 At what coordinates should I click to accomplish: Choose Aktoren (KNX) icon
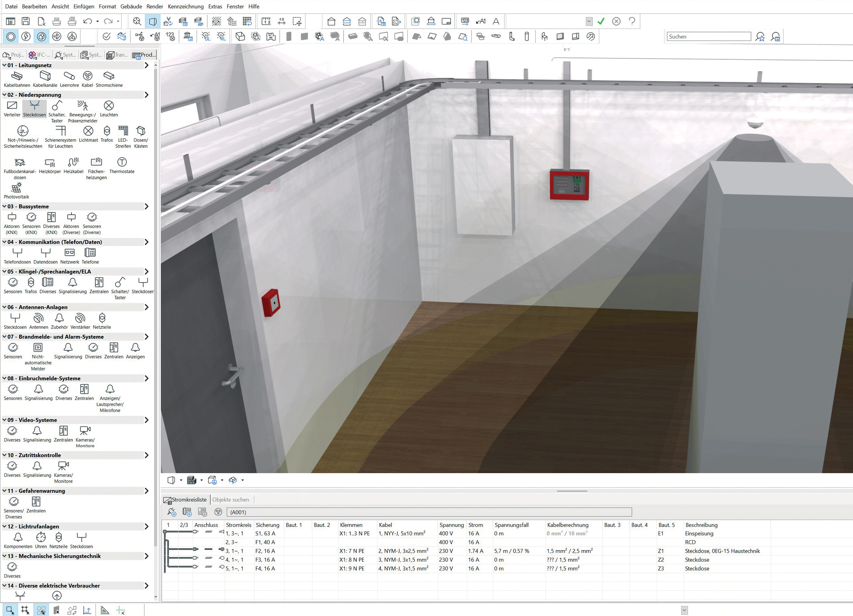point(12,223)
